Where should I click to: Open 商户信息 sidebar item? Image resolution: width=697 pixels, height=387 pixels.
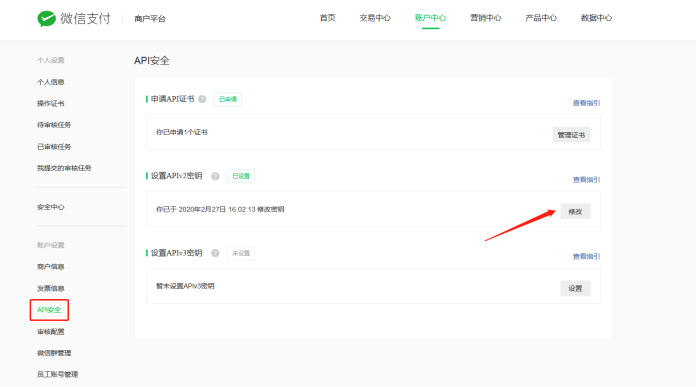point(51,267)
